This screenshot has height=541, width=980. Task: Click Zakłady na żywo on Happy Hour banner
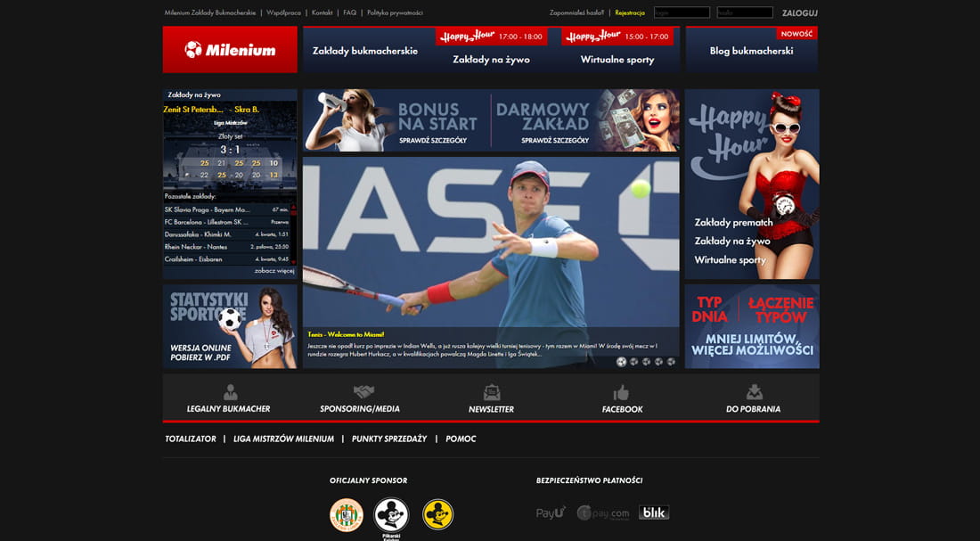pos(731,241)
